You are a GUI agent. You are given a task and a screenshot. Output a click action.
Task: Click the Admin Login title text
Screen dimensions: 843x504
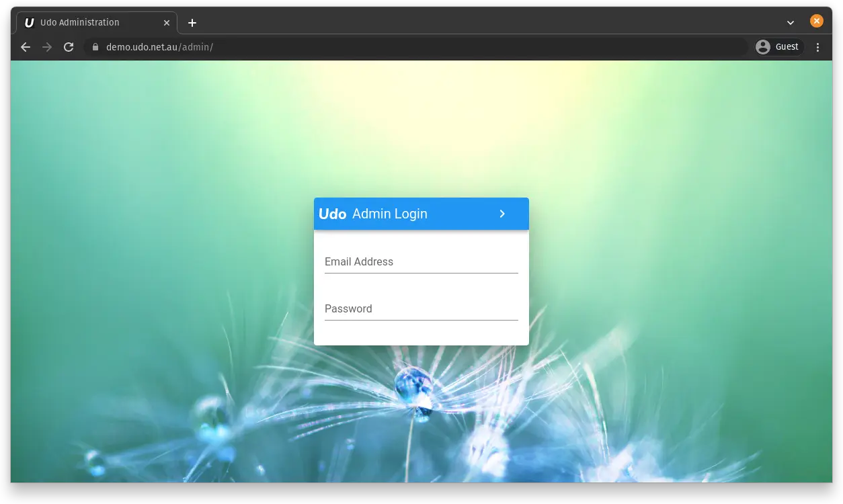point(390,213)
